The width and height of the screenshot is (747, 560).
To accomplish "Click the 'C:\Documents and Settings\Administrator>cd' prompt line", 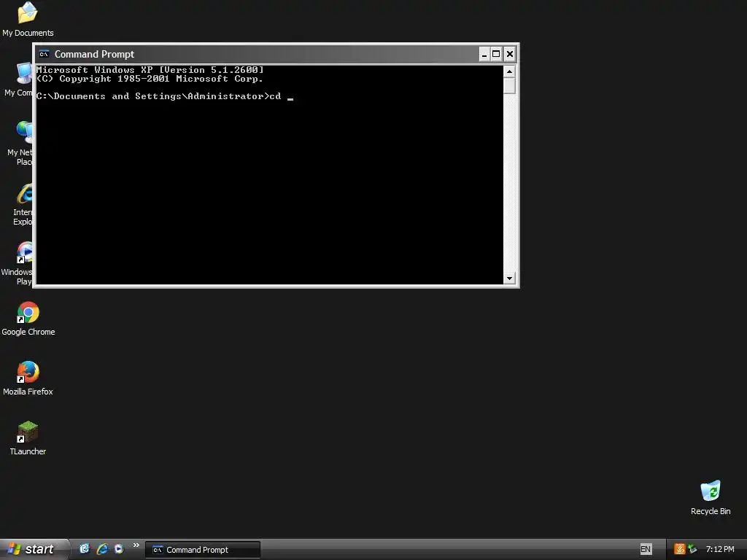I will 158,96.
